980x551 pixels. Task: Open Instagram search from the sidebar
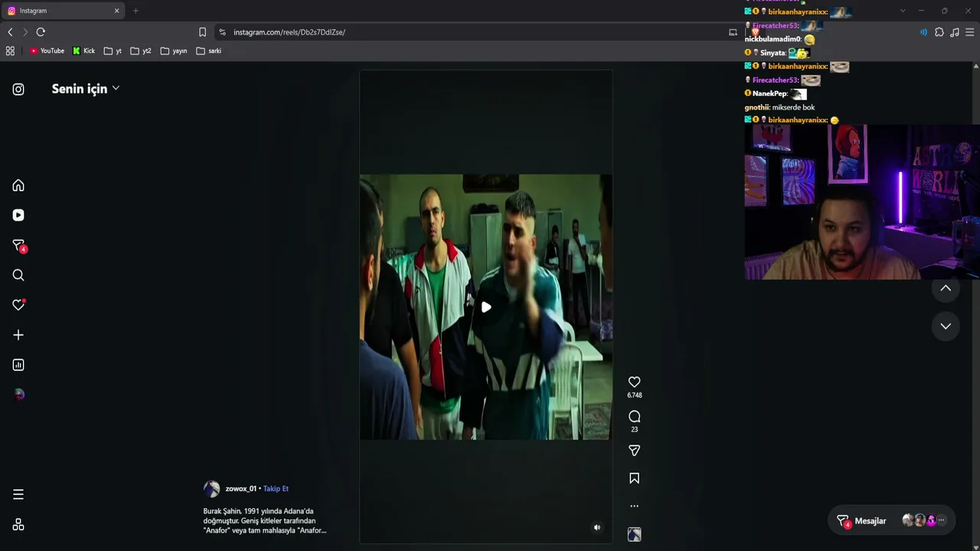18,275
